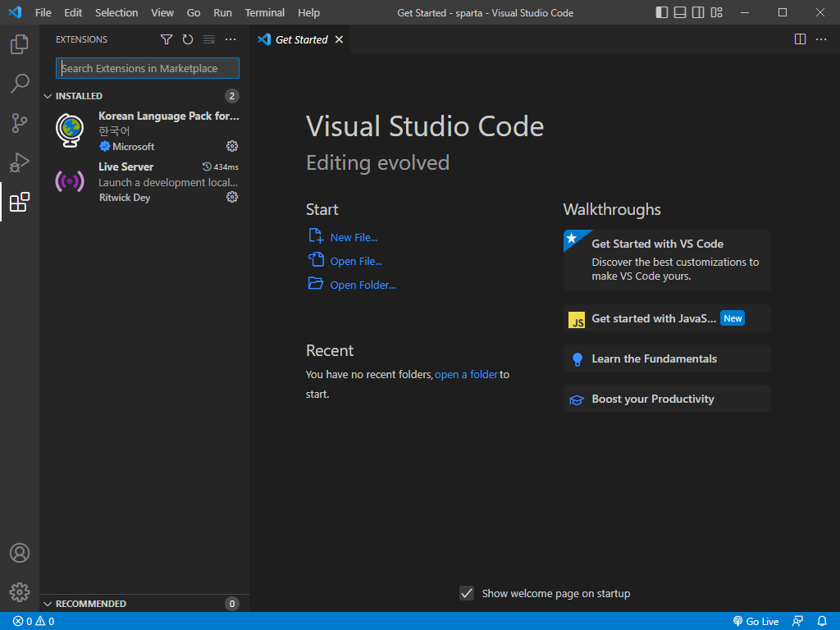
Task: Click the Open File... link
Action: point(356,262)
